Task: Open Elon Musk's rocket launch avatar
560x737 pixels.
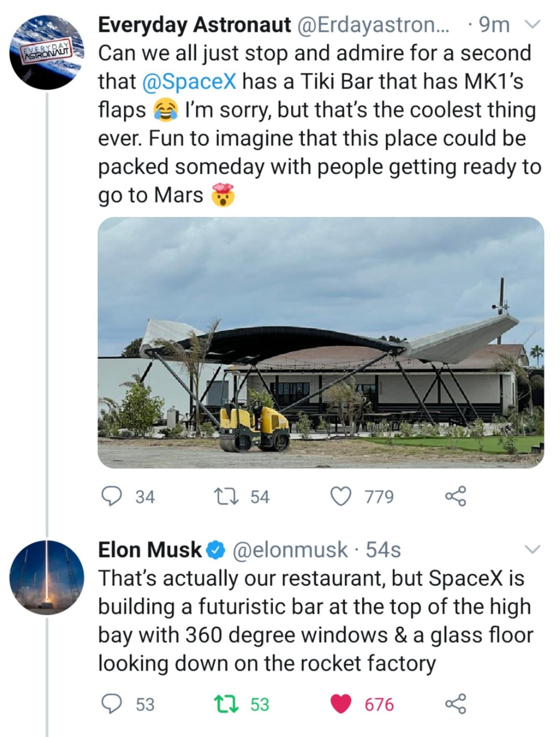Action: (x=47, y=577)
